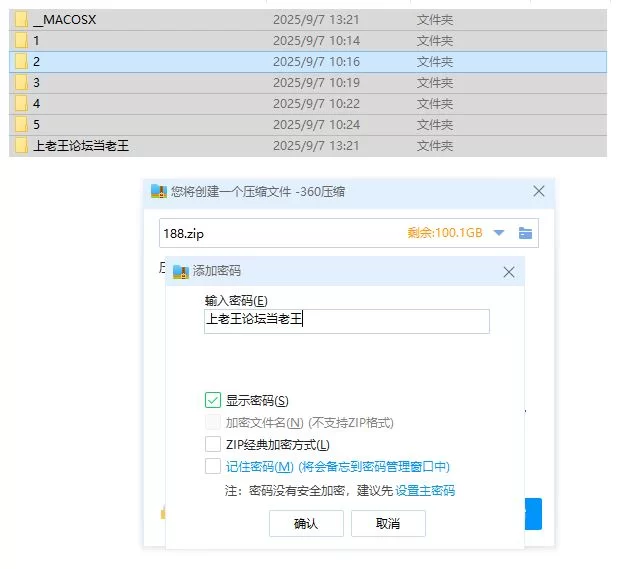Image resolution: width=632 pixels, height=569 pixels.
Task: Select the __MACOSX folder name
Action: coord(65,20)
